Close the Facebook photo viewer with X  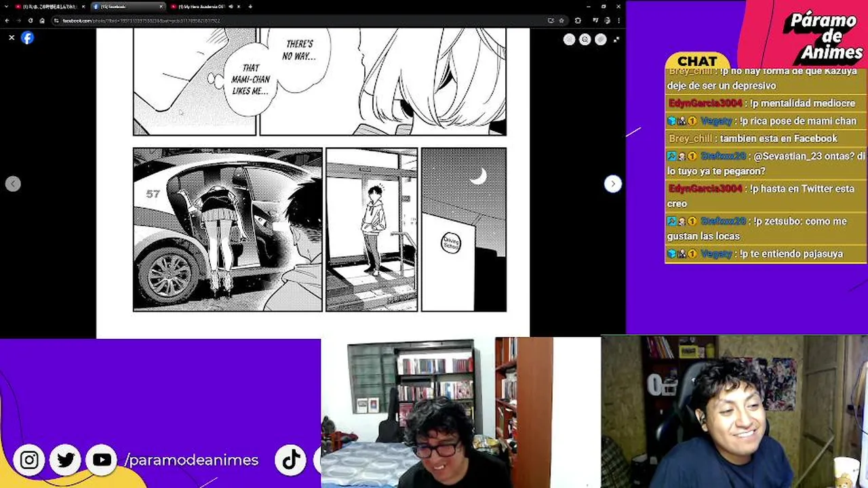click(12, 38)
